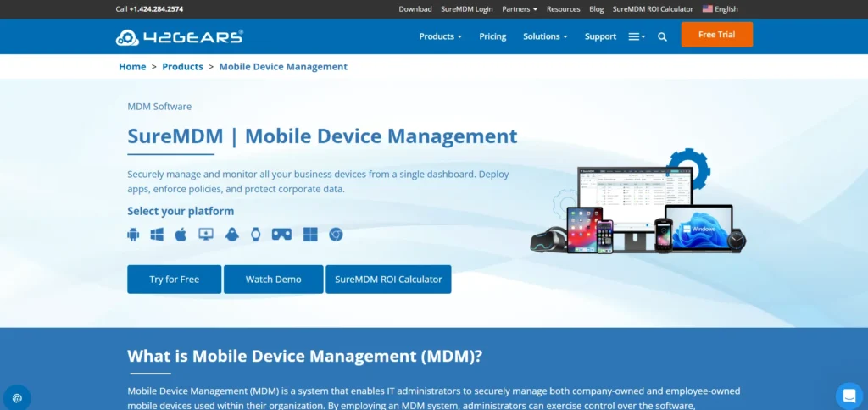Screen dimensions: 868x410
Task: Select the Apple iOS platform icon
Action: click(x=181, y=235)
